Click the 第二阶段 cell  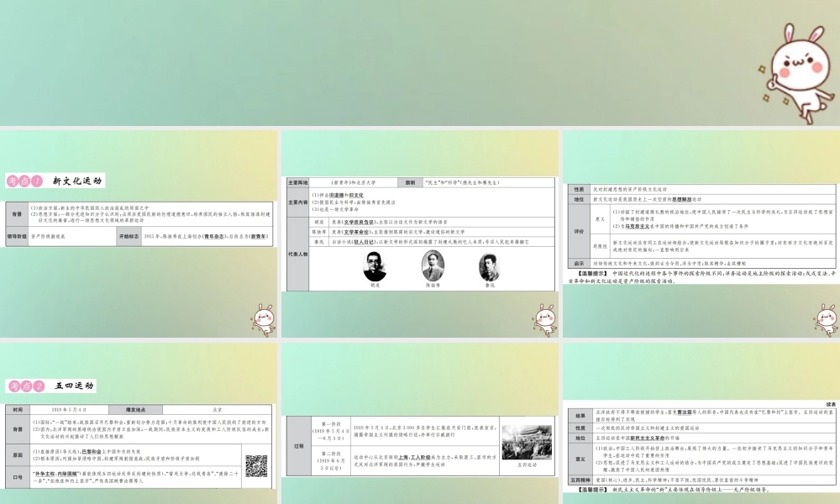[x=331, y=460]
